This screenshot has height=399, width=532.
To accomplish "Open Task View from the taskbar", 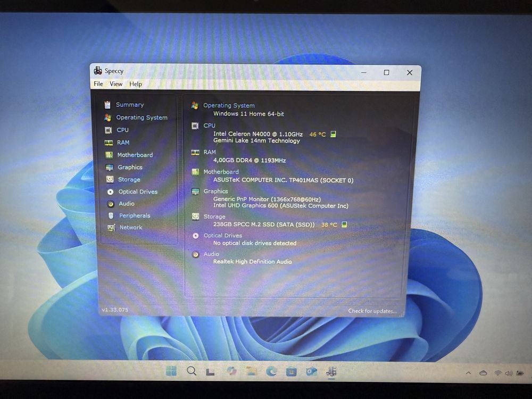I will (x=210, y=372).
